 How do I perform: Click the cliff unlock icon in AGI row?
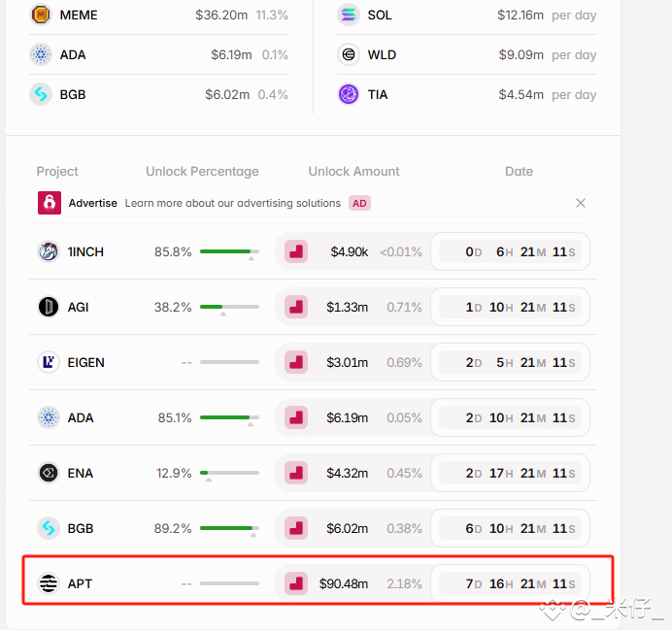[296, 307]
